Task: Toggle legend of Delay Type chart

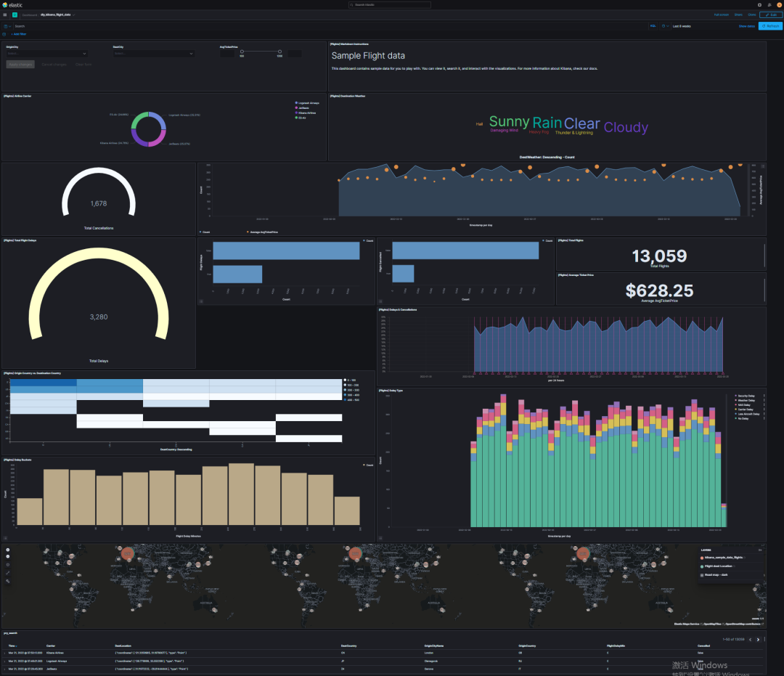Action: click(x=380, y=539)
